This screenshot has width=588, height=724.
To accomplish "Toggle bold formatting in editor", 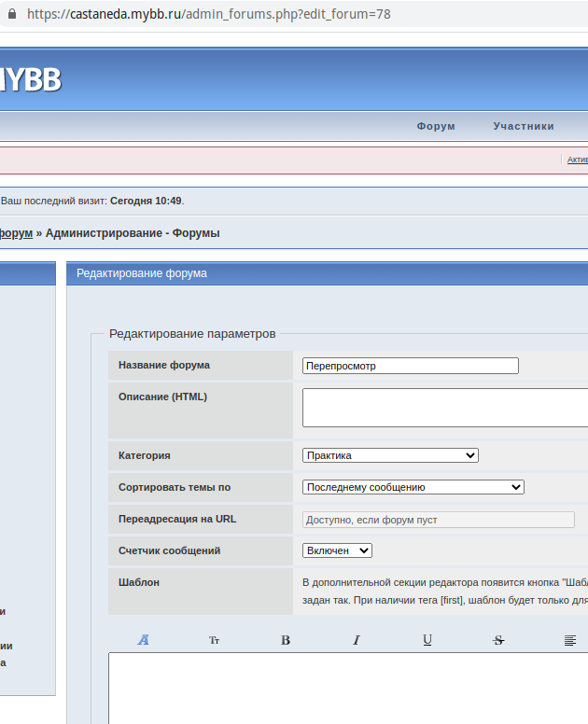I will tap(286, 640).
